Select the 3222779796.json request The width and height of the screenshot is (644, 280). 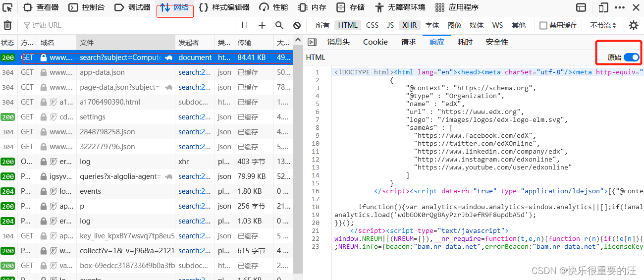tap(146, 147)
